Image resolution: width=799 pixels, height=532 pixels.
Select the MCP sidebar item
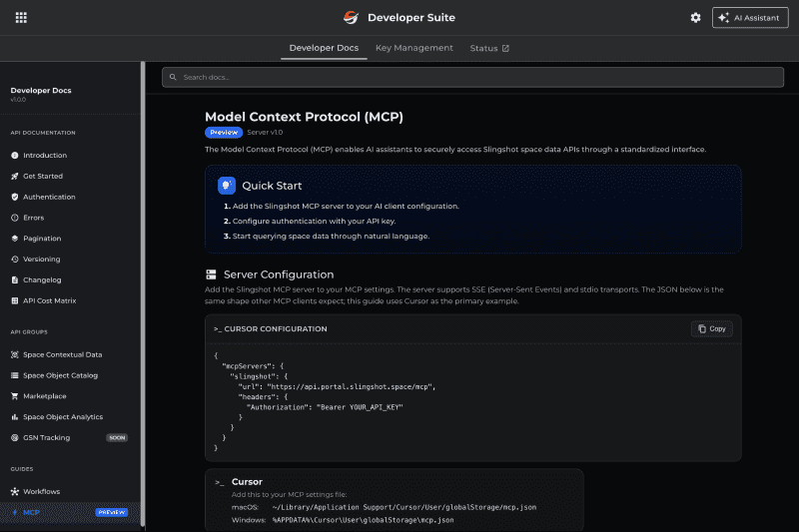[x=70, y=513]
